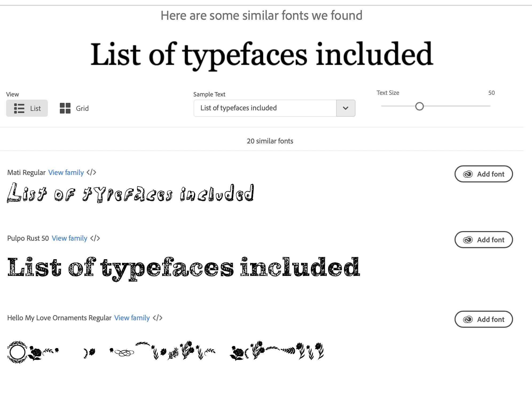The height and width of the screenshot is (398, 532).
Task: Click the grid view icon
Action: [x=65, y=108]
